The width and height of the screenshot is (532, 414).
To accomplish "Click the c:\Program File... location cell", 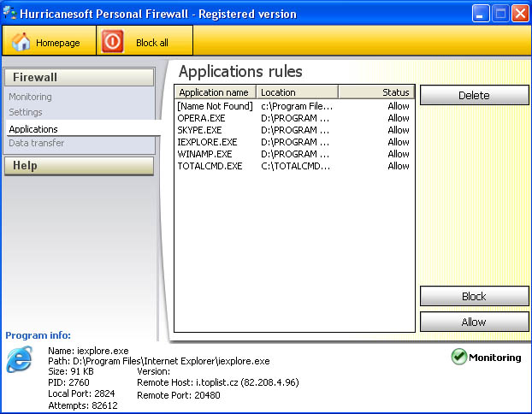I will tap(297, 106).
